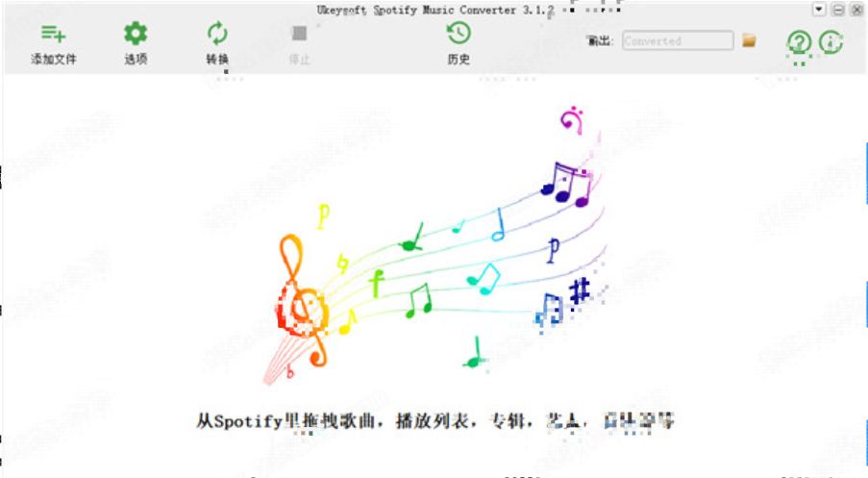The height and width of the screenshot is (478, 868).
Task: Click the drag songs from Spotify hint text
Action: [x=435, y=421]
